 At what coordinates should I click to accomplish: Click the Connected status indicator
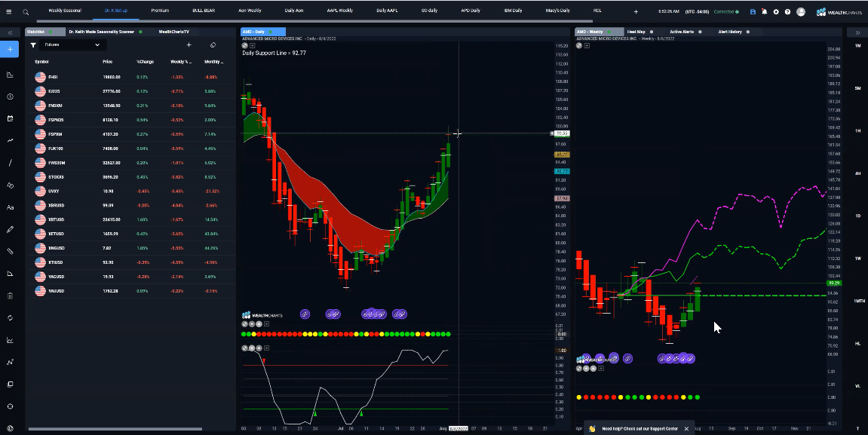pyautogui.click(x=725, y=11)
